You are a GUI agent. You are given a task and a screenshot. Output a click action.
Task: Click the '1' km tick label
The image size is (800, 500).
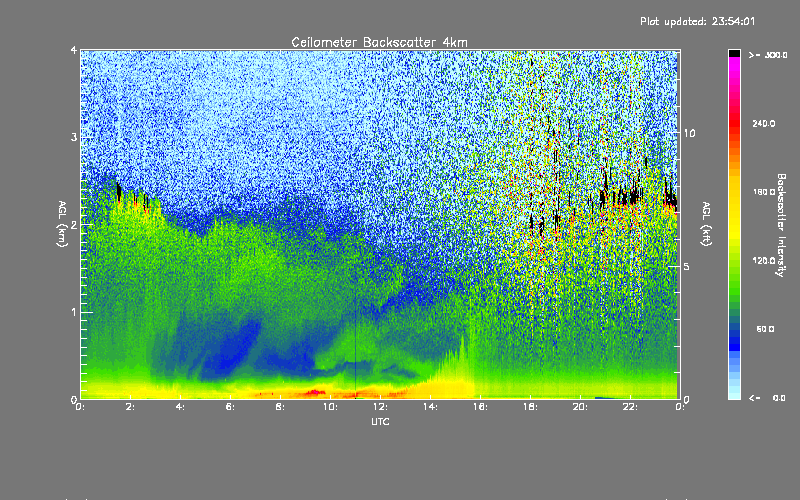click(x=74, y=312)
